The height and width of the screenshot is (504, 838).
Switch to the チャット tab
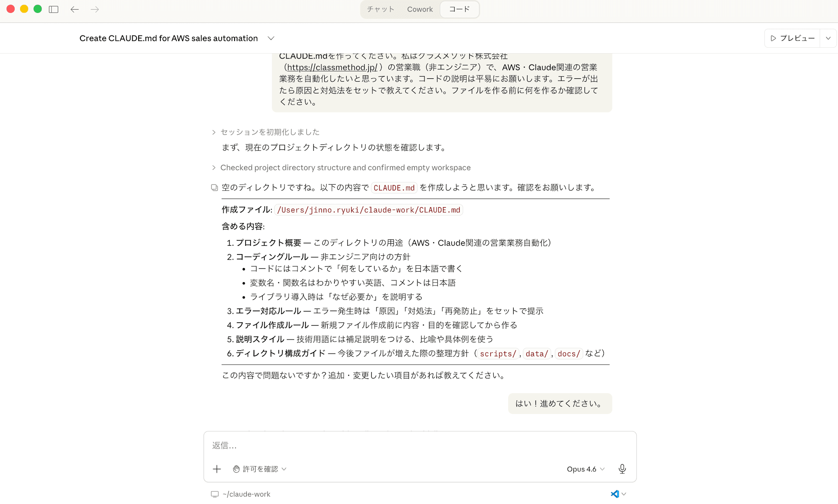(380, 9)
